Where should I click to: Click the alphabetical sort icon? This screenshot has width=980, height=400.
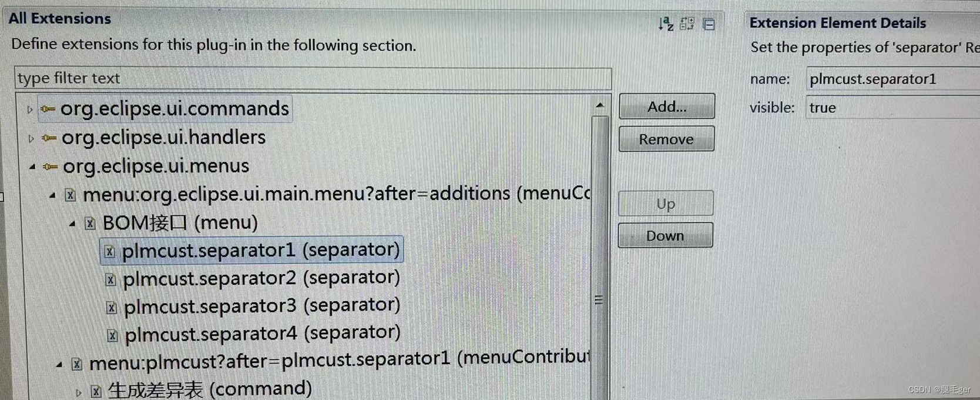click(666, 24)
